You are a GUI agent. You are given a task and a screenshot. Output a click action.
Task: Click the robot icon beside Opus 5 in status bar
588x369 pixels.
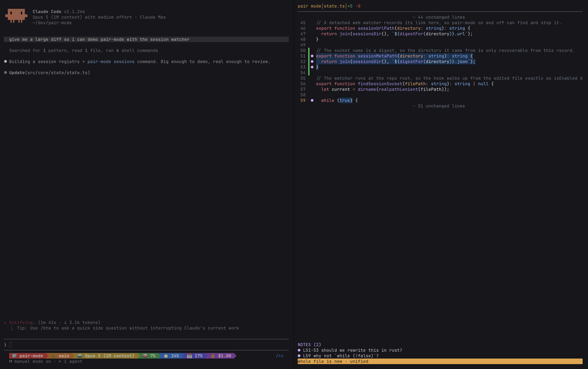(80, 356)
